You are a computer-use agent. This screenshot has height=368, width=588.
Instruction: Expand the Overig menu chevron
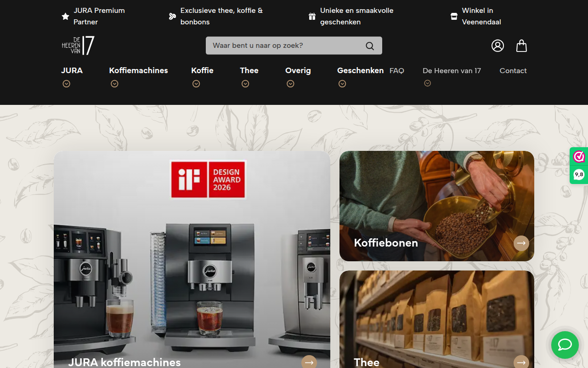[290, 84]
